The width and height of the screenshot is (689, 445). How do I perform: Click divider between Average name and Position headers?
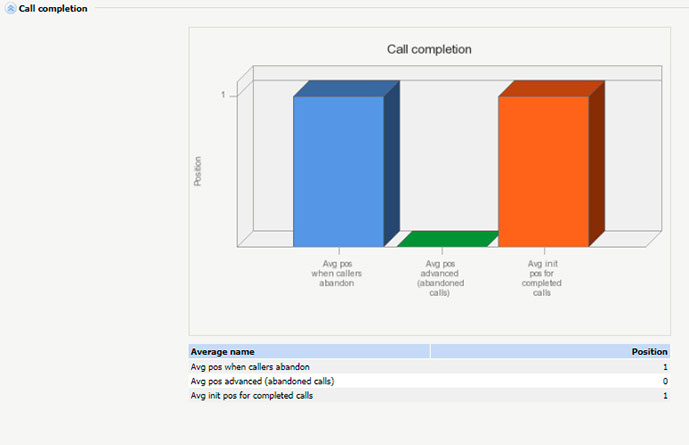point(430,352)
